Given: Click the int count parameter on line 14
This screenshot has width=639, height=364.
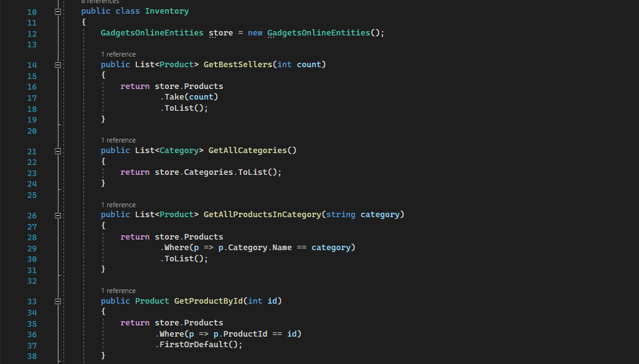Looking at the screenshot, I should [x=299, y=64].
